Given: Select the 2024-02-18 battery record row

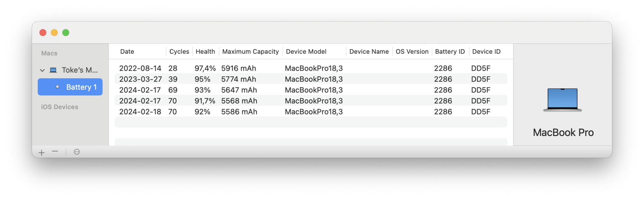Looking at the screenshot, I should click(311, 112).
